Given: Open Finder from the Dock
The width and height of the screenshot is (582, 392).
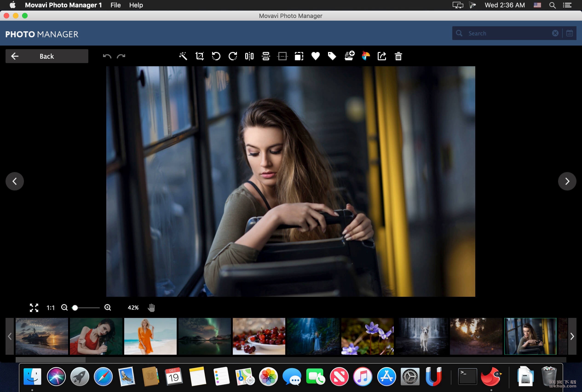Looking at the screenshot, I should coord(32,376).
